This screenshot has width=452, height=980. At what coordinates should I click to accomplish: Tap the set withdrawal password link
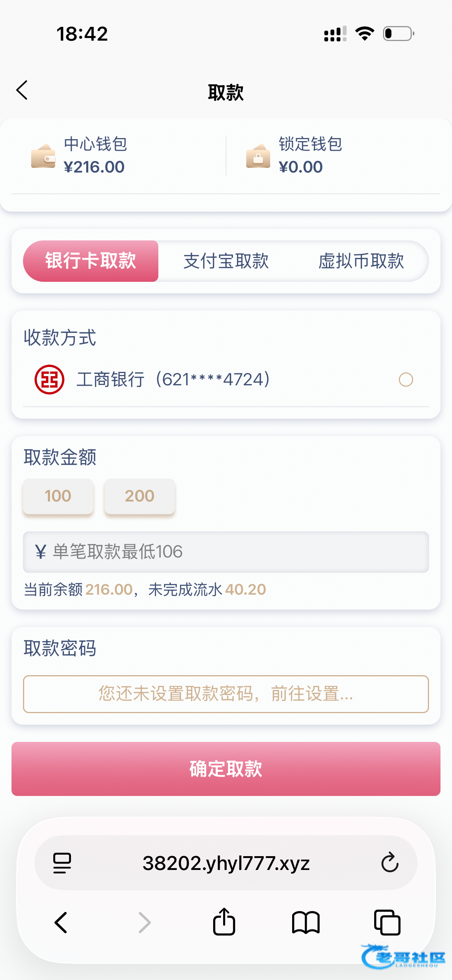226,694
